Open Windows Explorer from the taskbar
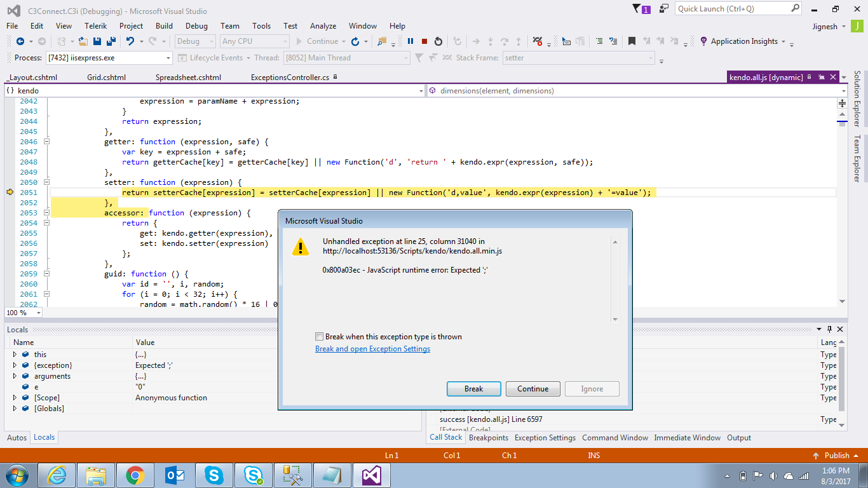868x488 pixels. 95,475
